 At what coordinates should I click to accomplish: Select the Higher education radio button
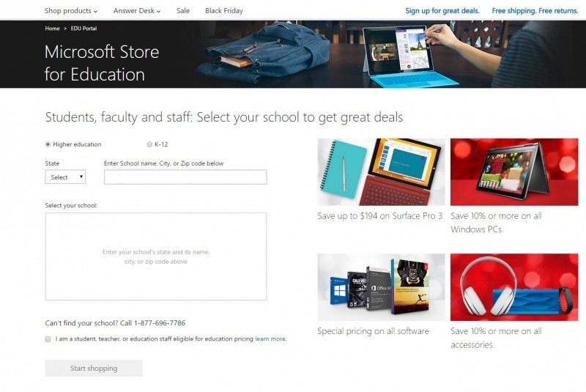tap(48, 144)
